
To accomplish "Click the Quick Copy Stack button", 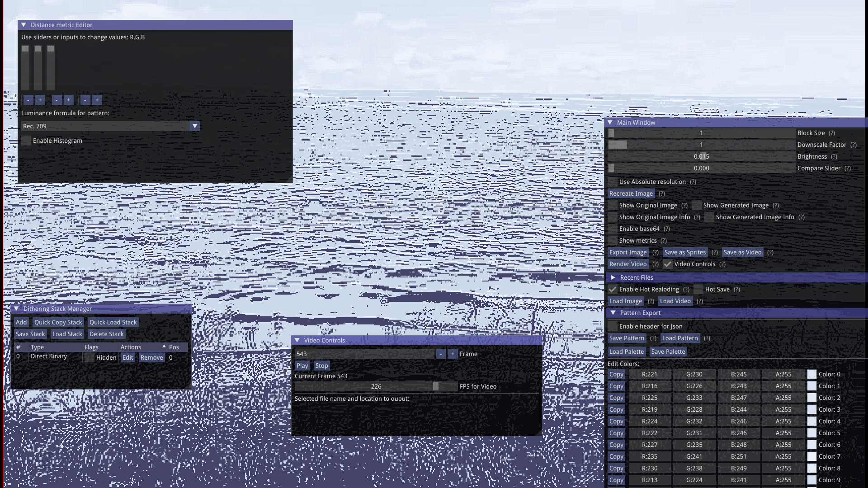I will (58, 323).
